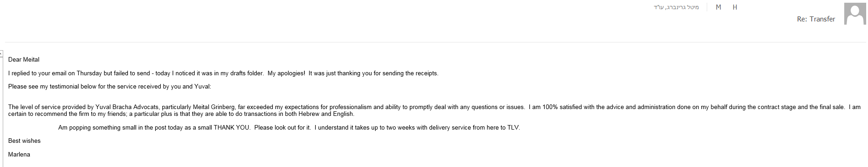Click the "Best wishes" closing line
This screenshot has height=167, width=868.
point(24,141)
